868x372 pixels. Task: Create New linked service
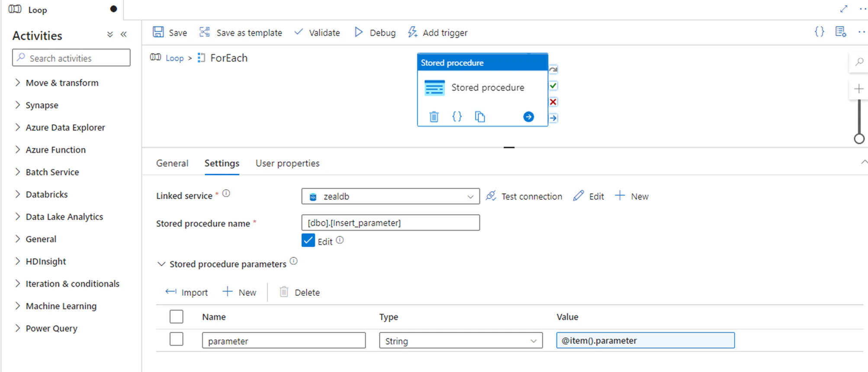632,196
